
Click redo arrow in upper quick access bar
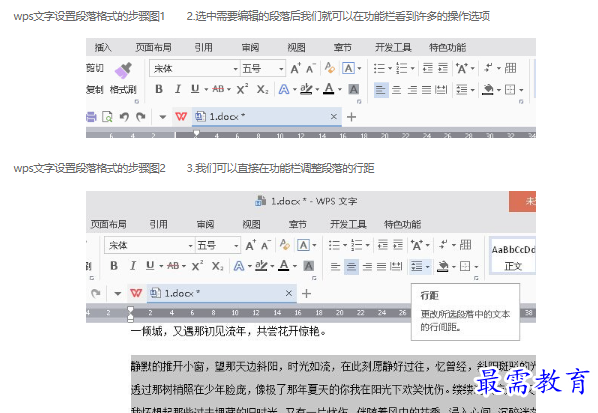click(x=141, y=117)
